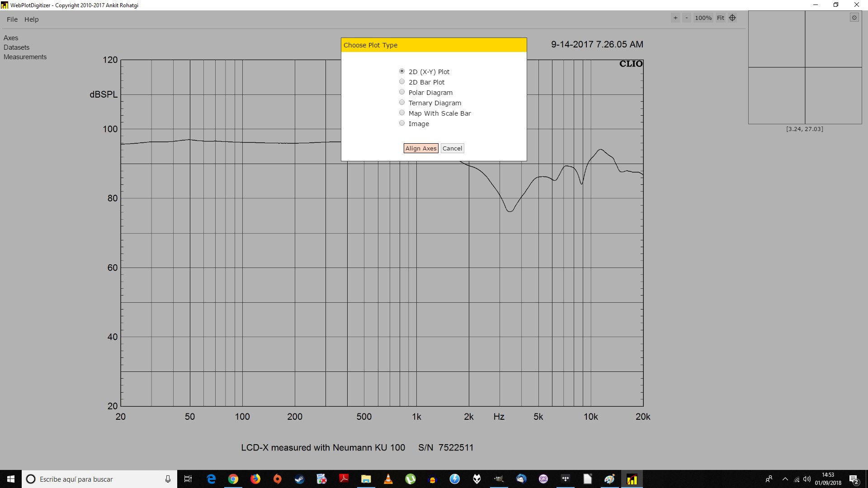Click Cancel in the plot type dialog

[452, 148]
